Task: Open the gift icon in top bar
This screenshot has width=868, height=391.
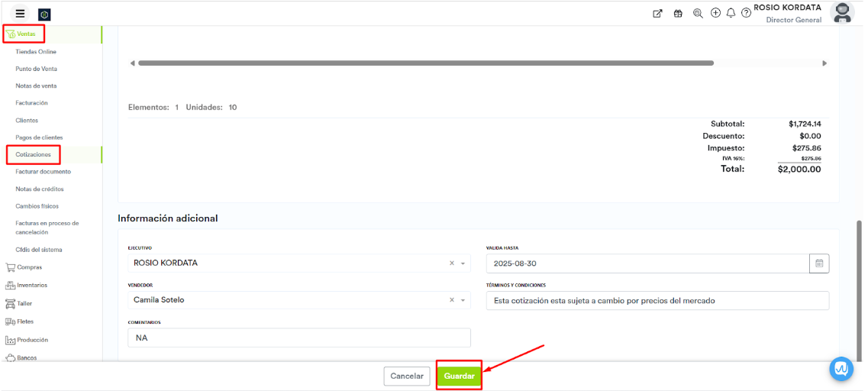Action: (x=678, y=14)
